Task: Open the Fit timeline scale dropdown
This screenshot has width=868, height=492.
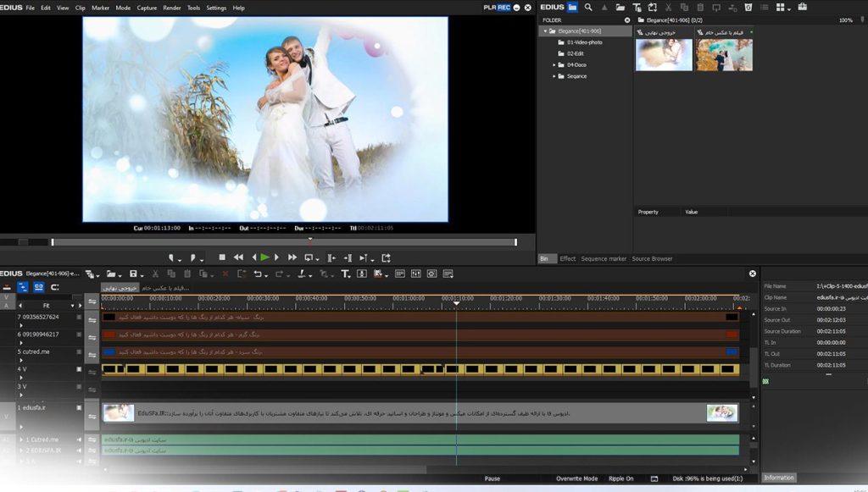Action: click(72, 305)
